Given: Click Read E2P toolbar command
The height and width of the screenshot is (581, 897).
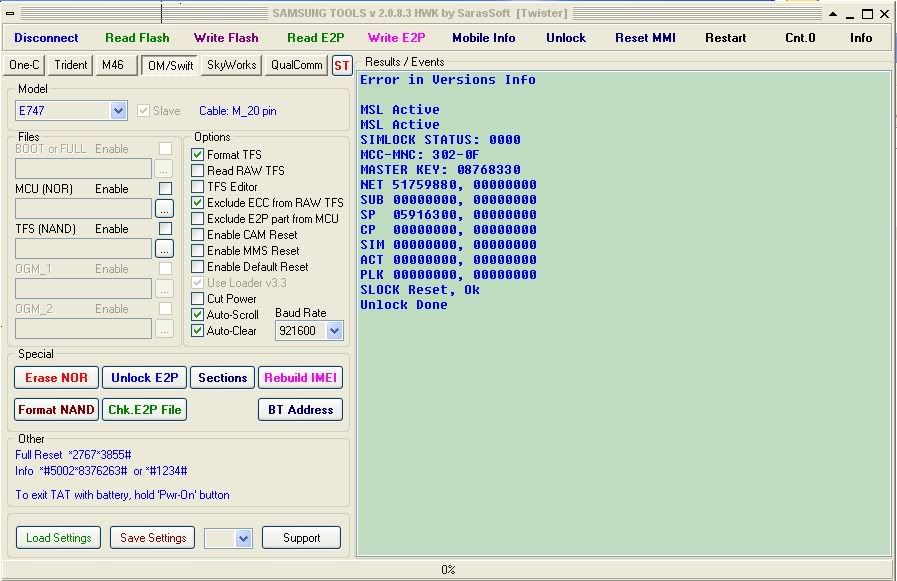Looking at the screenshot, I should click(x=315, y=38).
